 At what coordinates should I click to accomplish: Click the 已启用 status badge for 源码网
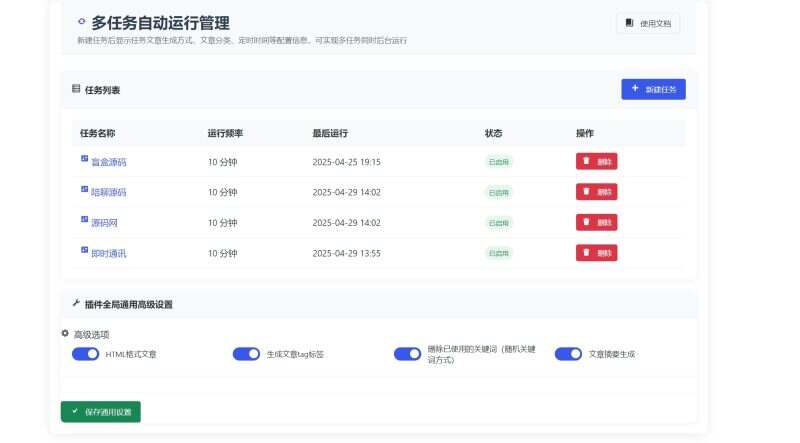click(x=498, y=223)
